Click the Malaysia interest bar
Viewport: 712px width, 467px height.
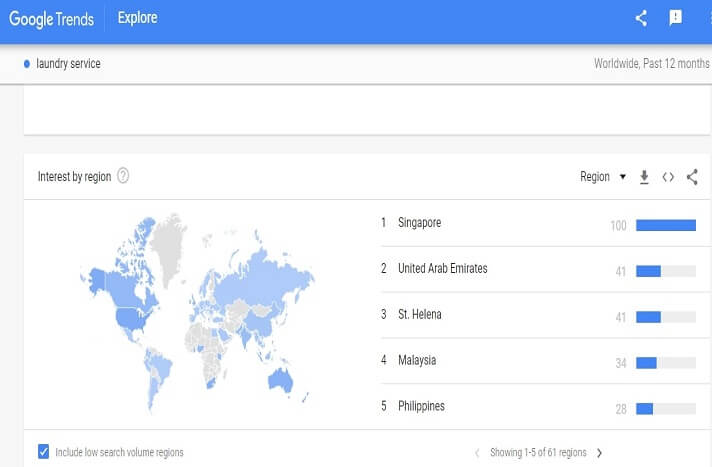[665, 363]
